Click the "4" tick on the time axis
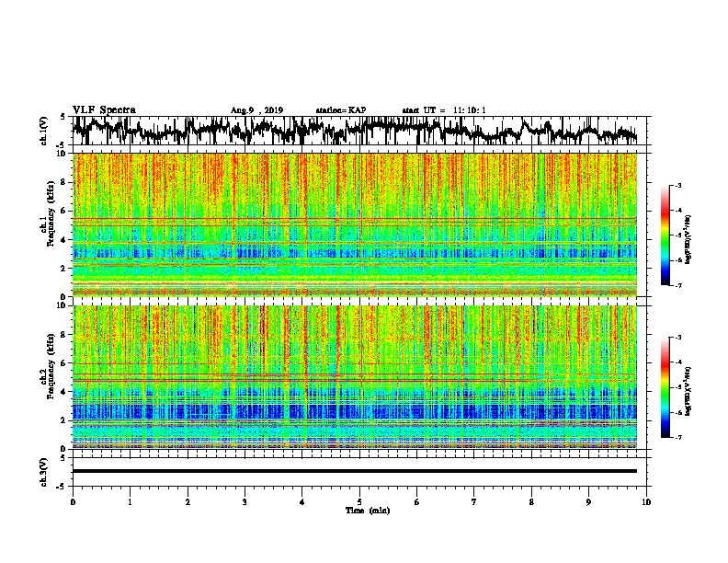Screen dimensions: 728x563 click(302, 502)
